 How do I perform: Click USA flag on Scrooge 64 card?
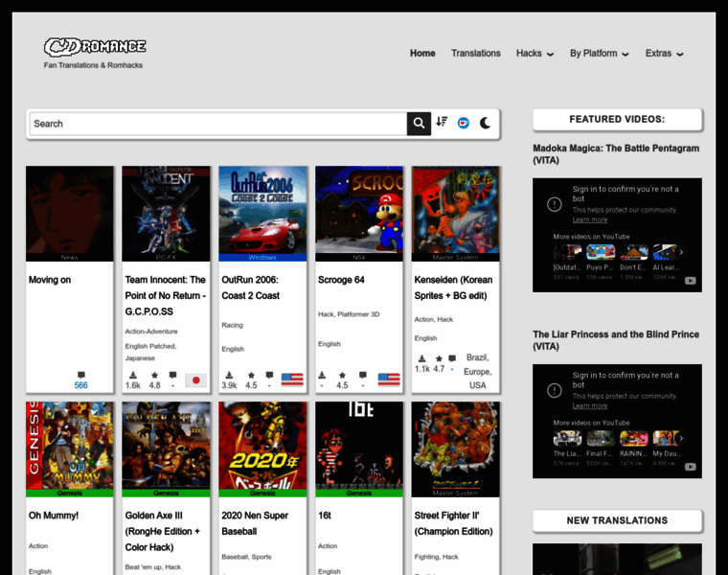(x=389, y=379)
